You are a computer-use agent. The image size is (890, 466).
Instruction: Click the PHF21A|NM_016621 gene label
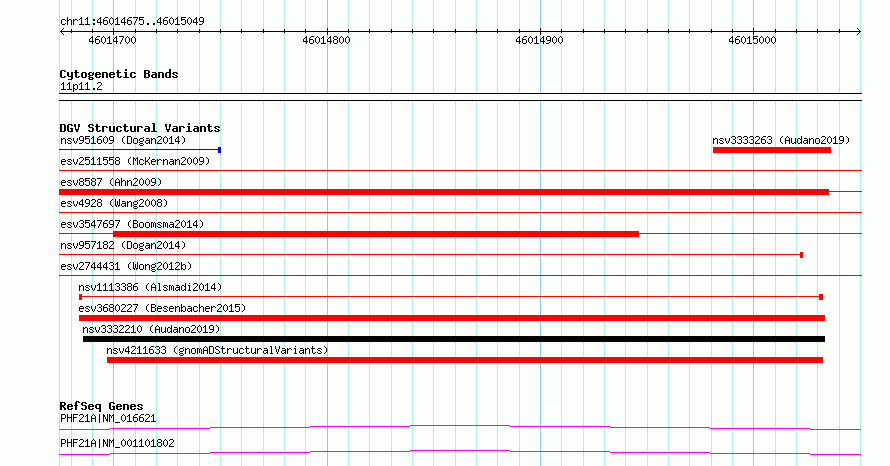coord(108,418)
